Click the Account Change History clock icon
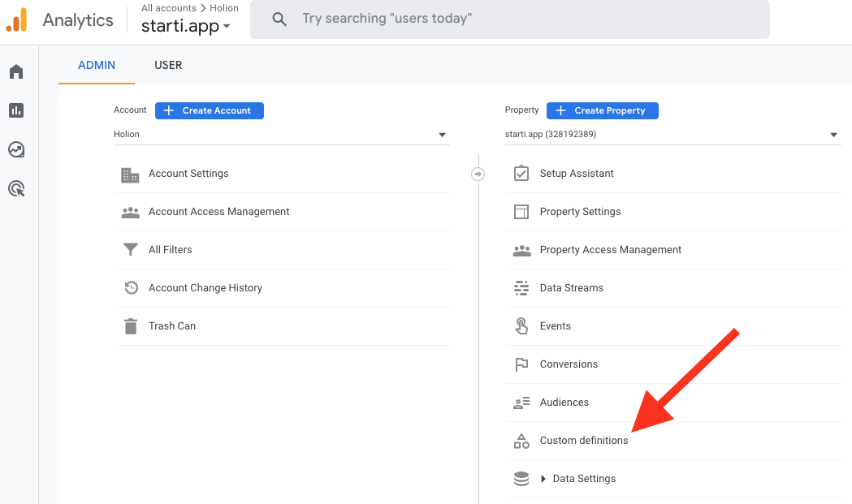Image resolution: width=852 pixels, height=504 pixels. tap(131, 287)
